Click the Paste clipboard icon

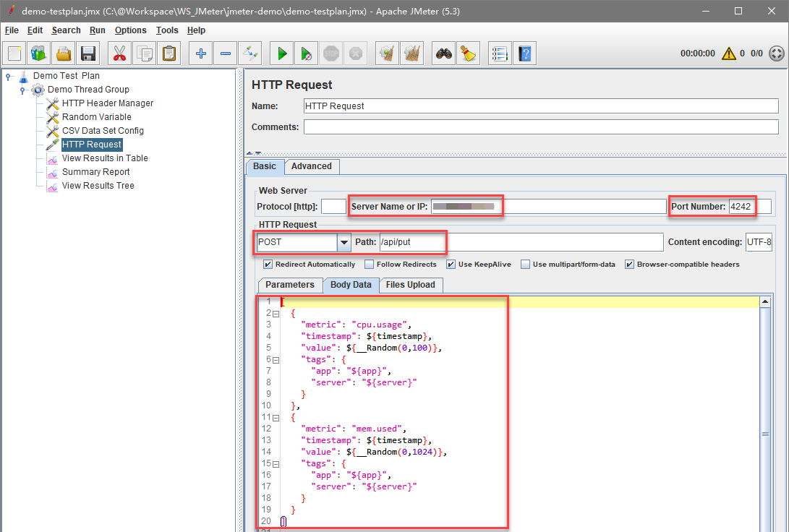coord(169,53)
